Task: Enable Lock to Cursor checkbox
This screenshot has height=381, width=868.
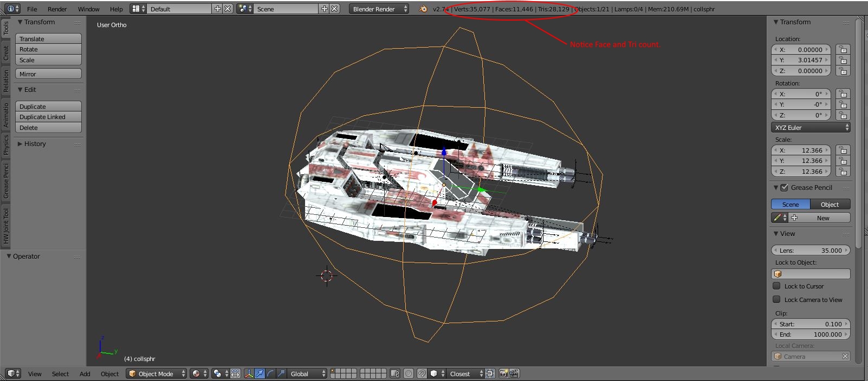Action: (777, 286)
